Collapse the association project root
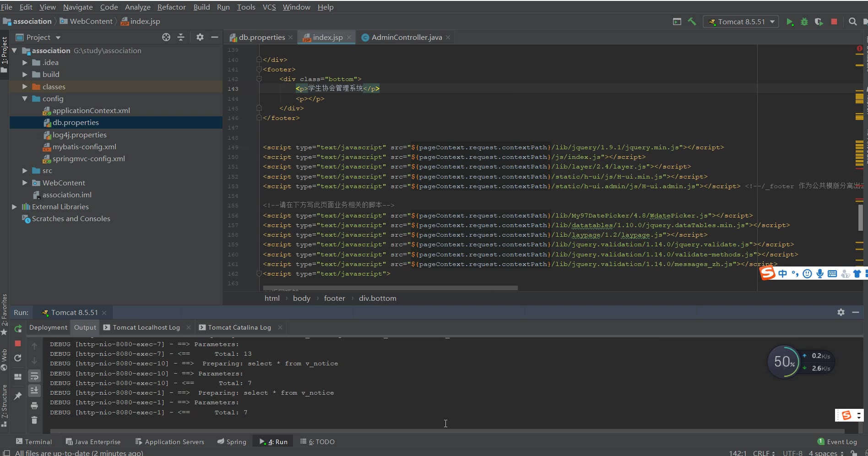868x456 pixels. pyautogui.click(x=15, y=50)
